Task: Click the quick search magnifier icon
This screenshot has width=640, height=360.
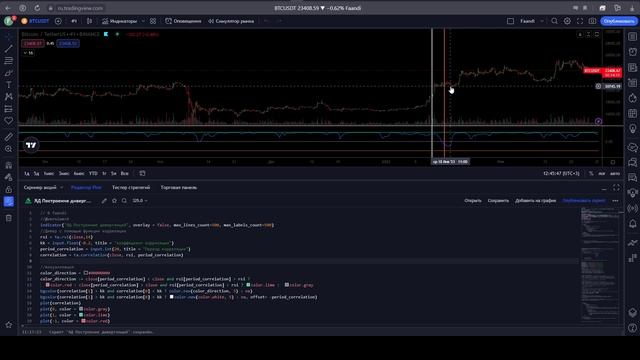Action: pyautogui.click(x=554, y=21)
